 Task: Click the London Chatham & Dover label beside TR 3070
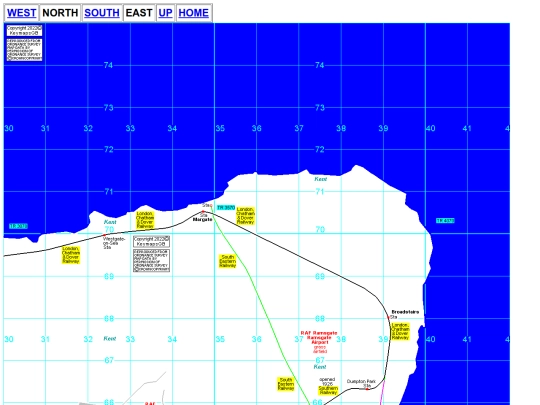246,216
